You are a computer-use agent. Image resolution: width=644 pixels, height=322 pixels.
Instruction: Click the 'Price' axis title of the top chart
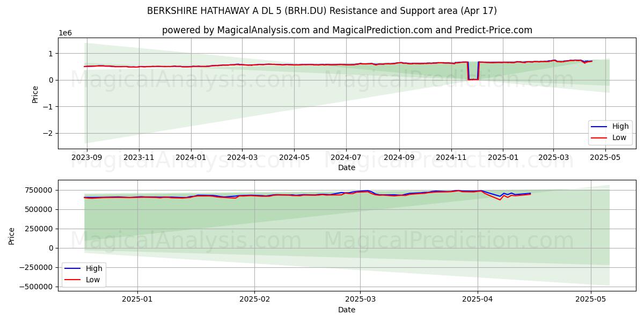(x=35, y=94)
